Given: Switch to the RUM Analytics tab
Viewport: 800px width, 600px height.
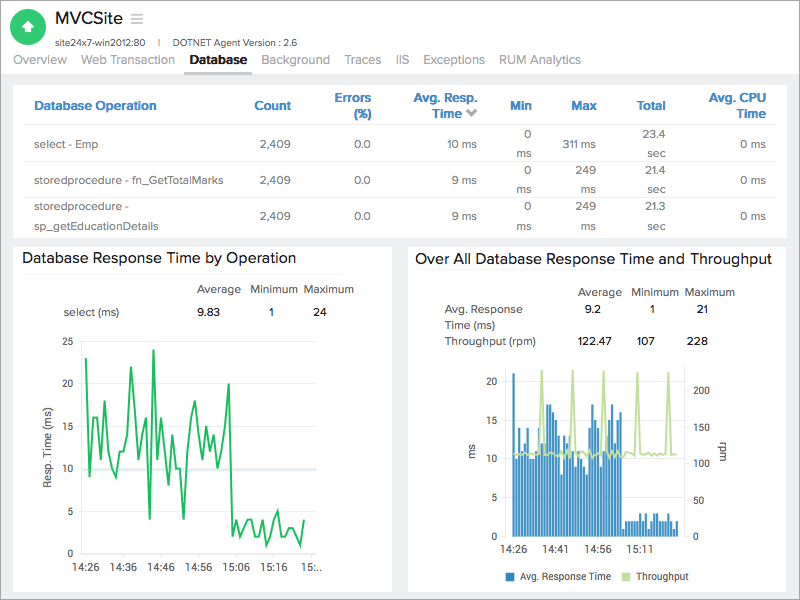Looking at the screenshot, I should [x=538, y=60].
